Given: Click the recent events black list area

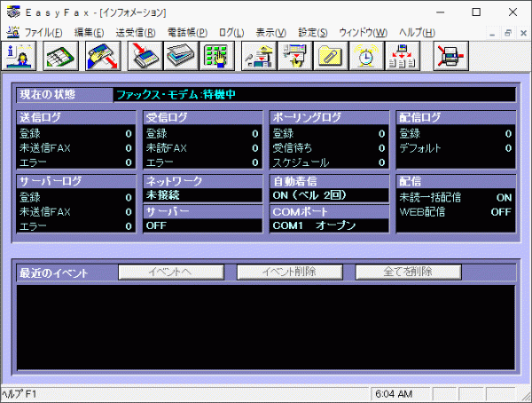Looking at the screenshot, I should coord(266,328).
